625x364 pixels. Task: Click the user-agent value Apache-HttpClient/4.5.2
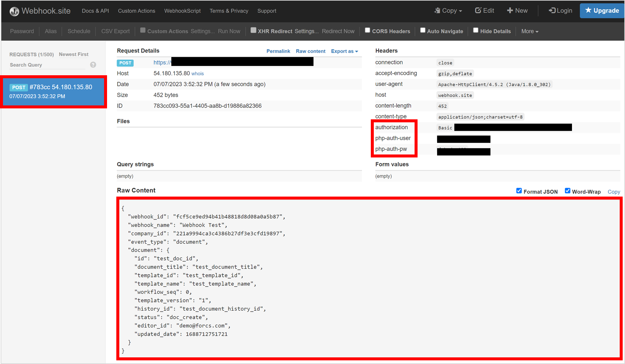(x=494, y=84)
